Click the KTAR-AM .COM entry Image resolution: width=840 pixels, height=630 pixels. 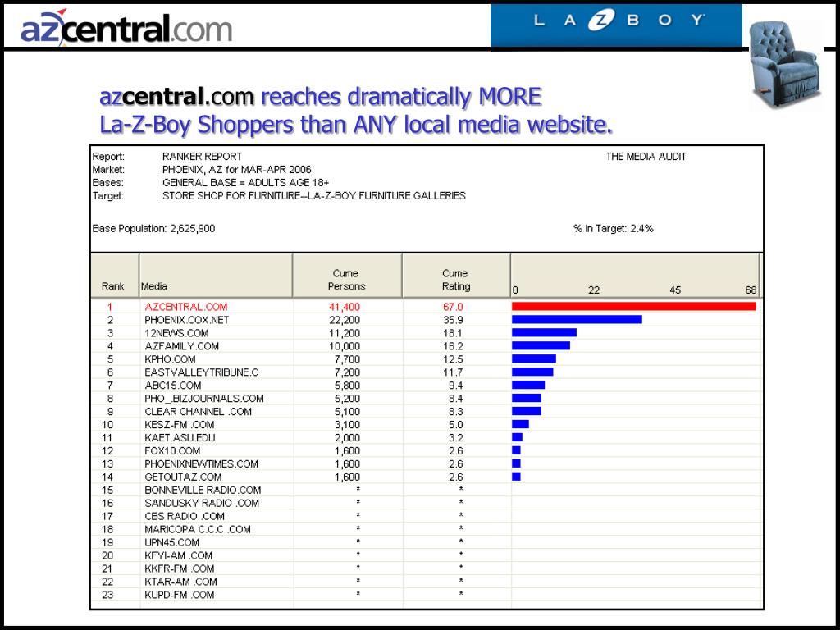point(180,582)
